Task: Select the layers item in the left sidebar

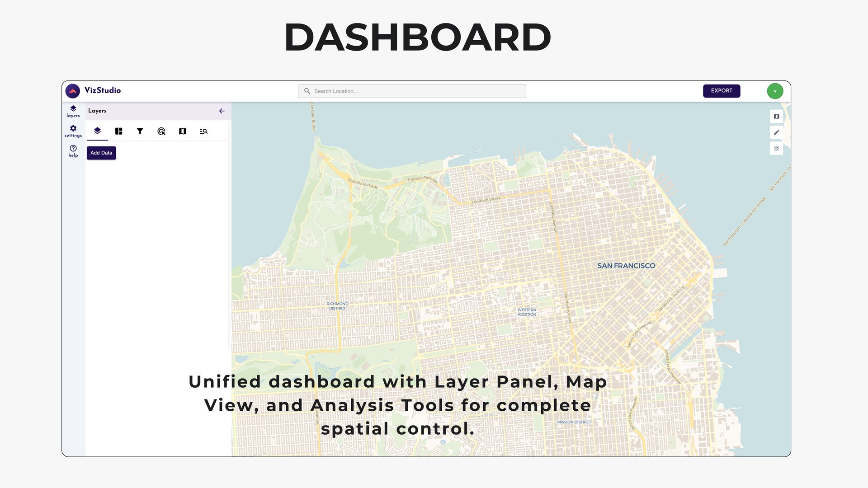Action: point(73,111)
